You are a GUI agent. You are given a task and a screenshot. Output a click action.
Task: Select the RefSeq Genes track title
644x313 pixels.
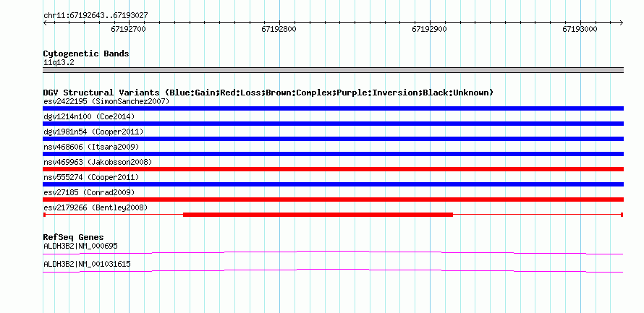[x=73, y=237]
